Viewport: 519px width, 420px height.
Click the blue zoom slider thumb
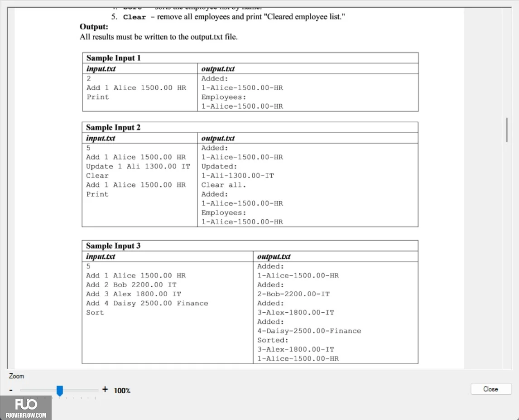point(60,391)
